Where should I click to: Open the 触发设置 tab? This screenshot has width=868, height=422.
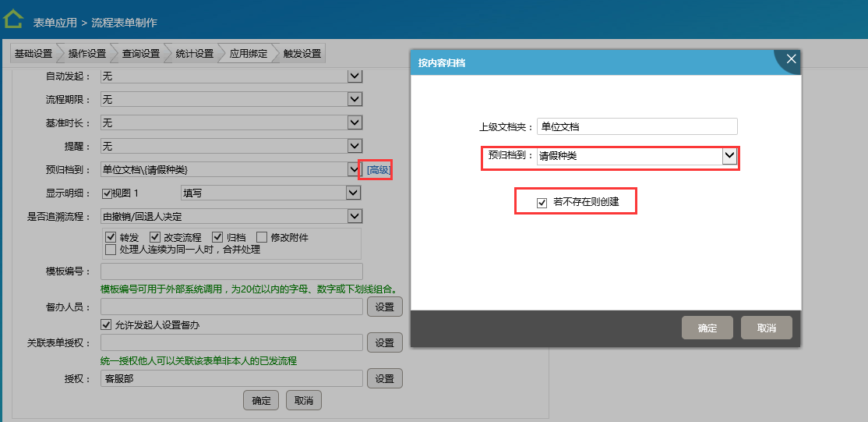[302, 54]
